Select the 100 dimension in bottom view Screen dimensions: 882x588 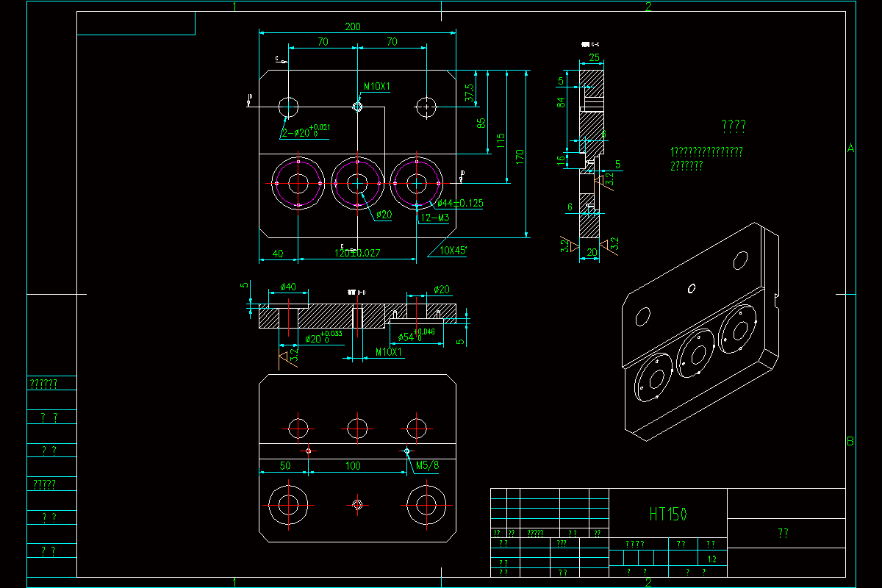point(353,466)
